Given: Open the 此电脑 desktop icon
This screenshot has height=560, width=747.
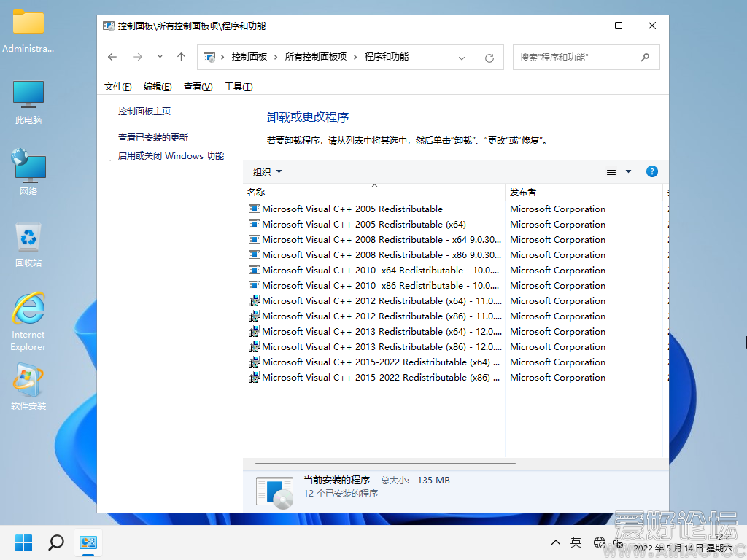Looking at the screenshot, I should (x=28, y=102).
